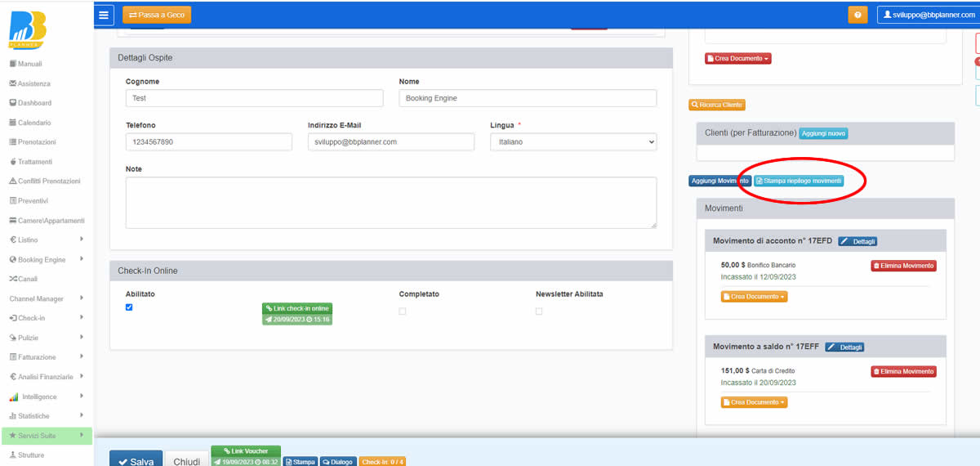Click Stampa riepilogo movimenti button
980x466 pixels.
click(798, 181)
